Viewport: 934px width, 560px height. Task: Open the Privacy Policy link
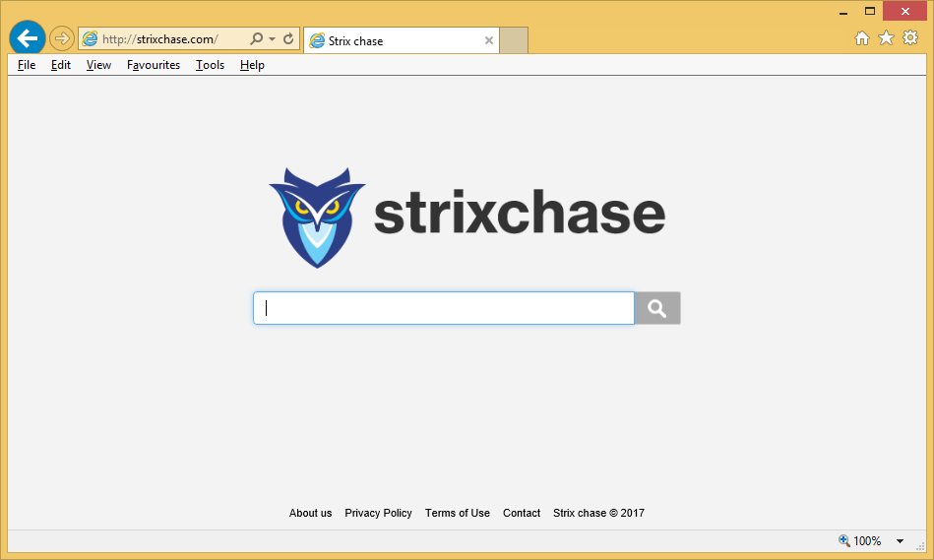click(x=378, y=513)
